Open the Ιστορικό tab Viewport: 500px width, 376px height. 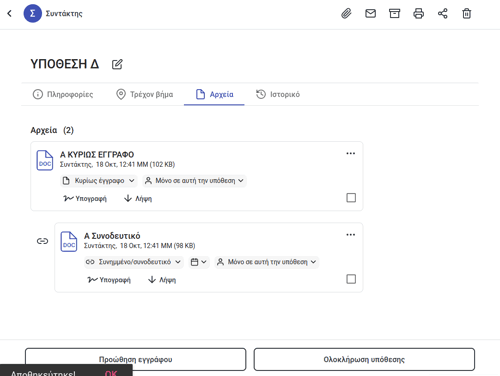click(278, 94)
